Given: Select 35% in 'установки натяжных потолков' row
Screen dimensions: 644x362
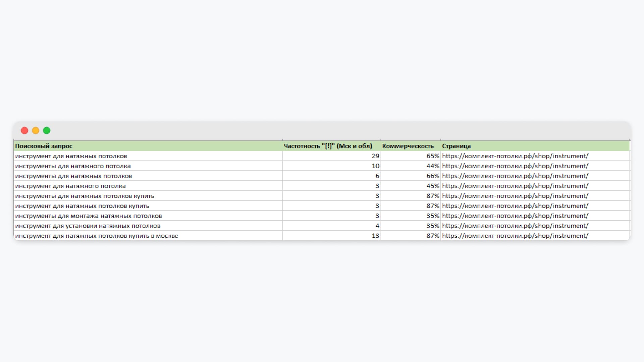Looking at the screenshot, I should pos(411,226).
